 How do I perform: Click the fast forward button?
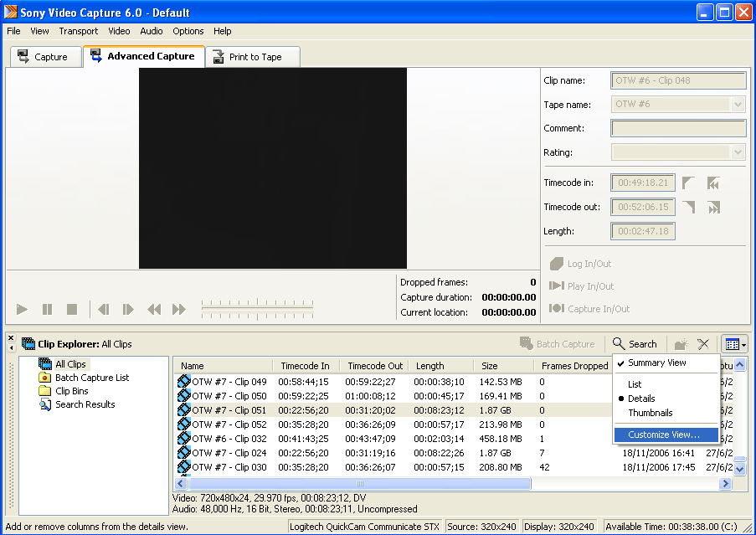click(178, 310)
